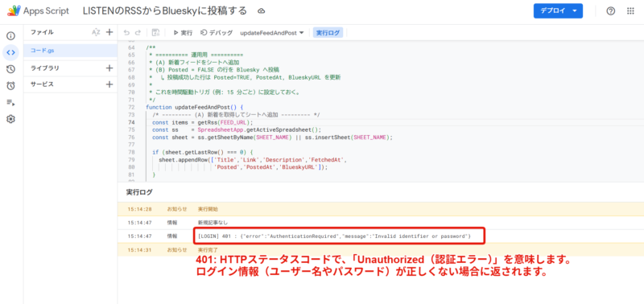Open the project history icon in sidebar

pyautogui.click(x=10, y=69)
